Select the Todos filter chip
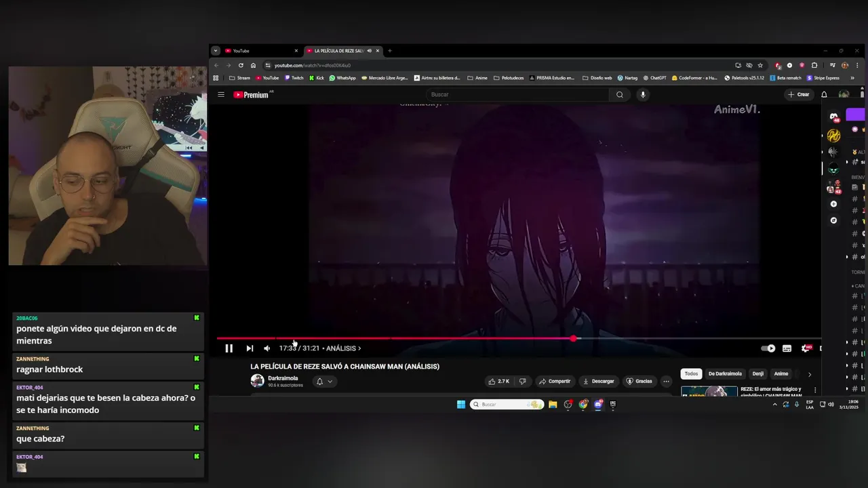Image resolution: width=868 pixels, height=488 pixels. (x=691, y=374)
